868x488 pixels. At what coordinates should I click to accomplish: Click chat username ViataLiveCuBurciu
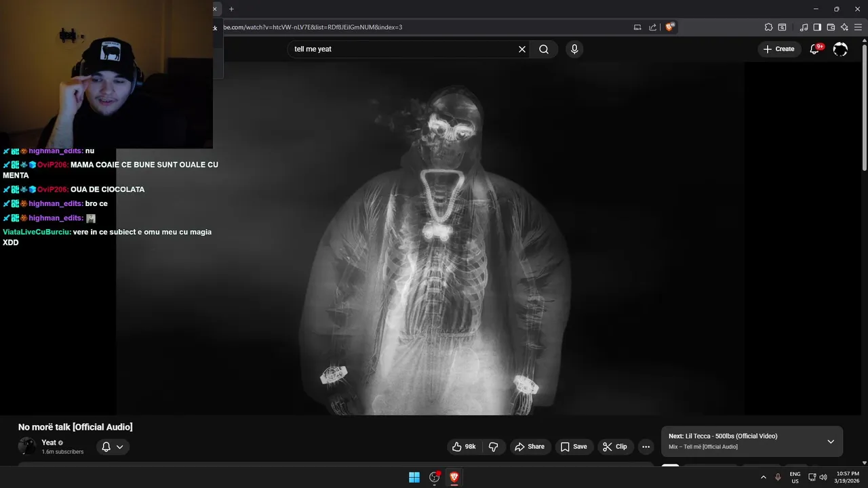pos(37,232)
